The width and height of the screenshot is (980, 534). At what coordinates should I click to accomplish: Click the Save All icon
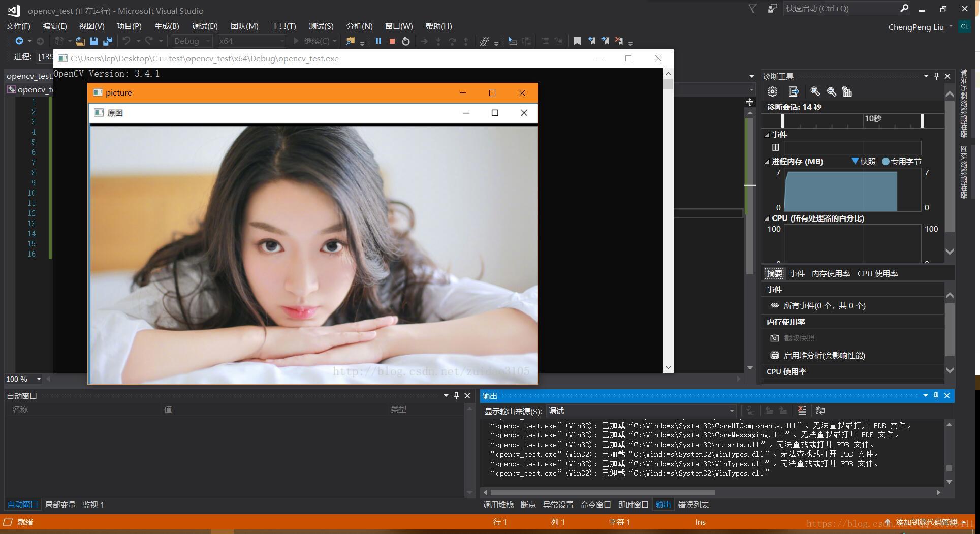tap(108, 41)
